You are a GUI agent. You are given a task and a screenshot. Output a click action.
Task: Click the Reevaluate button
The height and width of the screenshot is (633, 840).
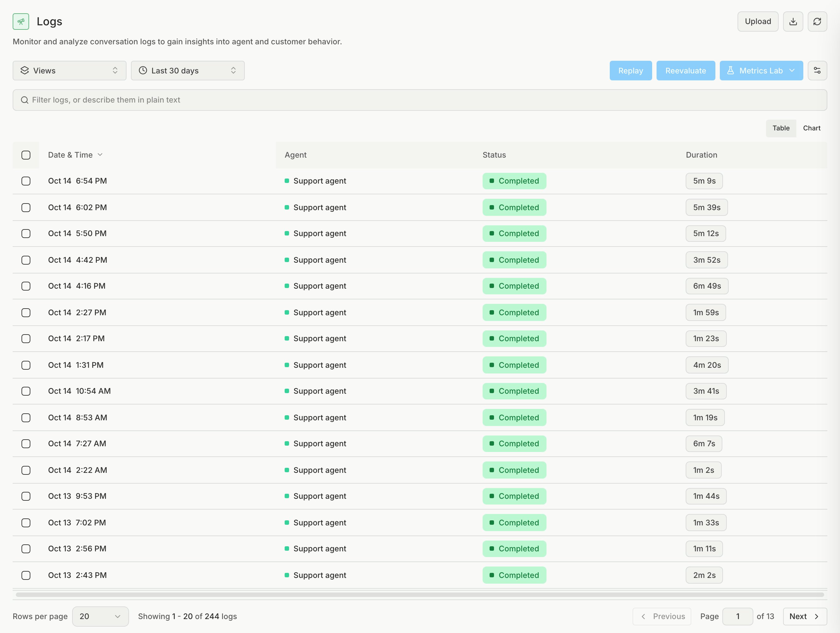[685, 71]
